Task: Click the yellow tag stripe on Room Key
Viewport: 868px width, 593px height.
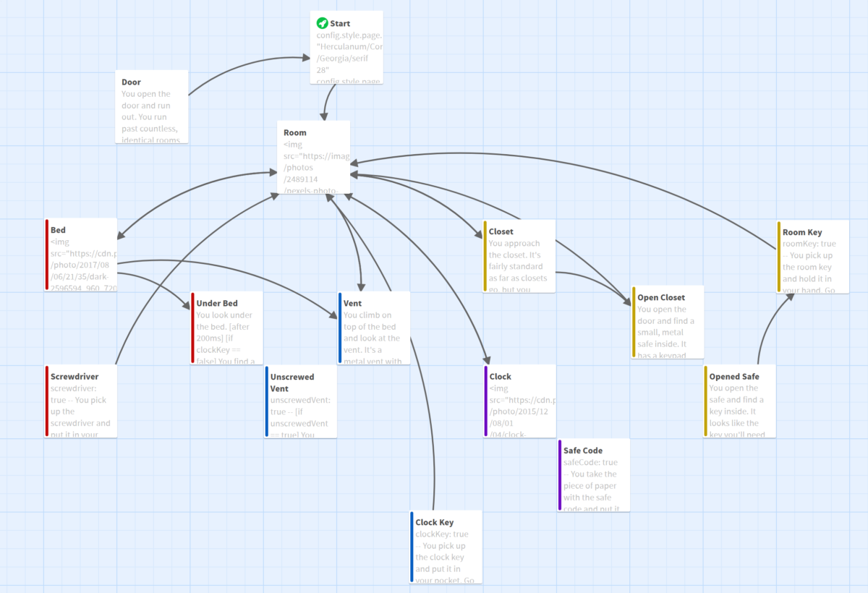Action: point(778,257)
